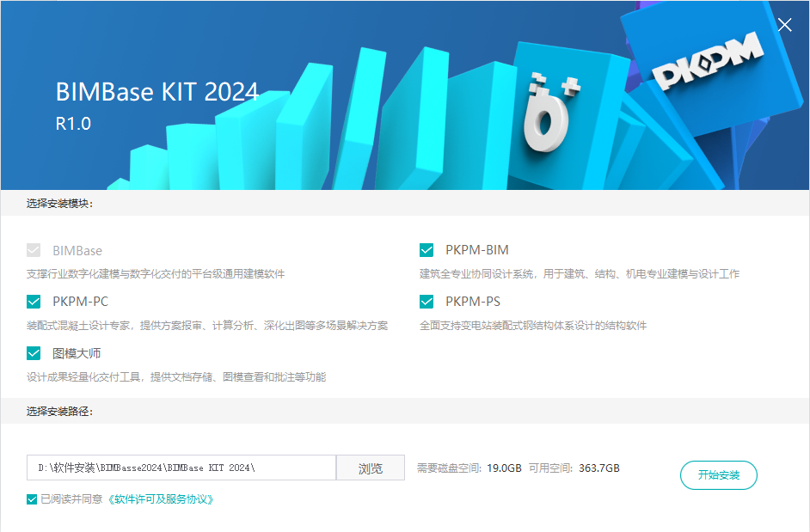
Task: Click the R1.0 version text
Action: coord(73,124)
